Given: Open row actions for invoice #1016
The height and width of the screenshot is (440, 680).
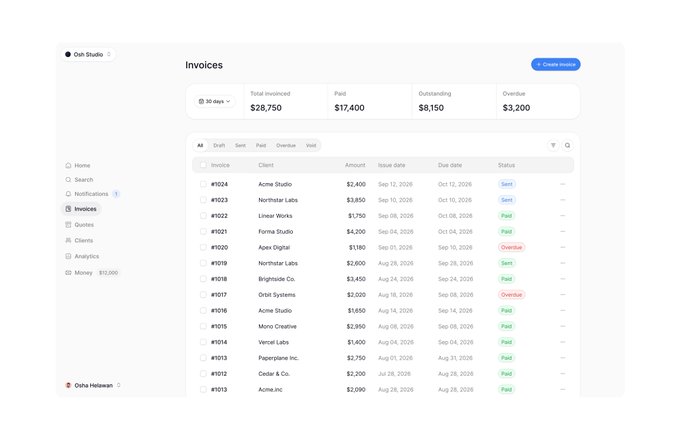Looking at the screenshot, I should pos(562,310).
